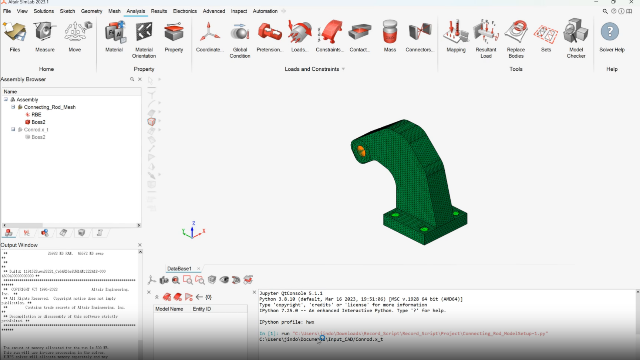This screenshot has height=360, width=640.
Task: Search in the Assembly Browser
Action: click(132, 79)
